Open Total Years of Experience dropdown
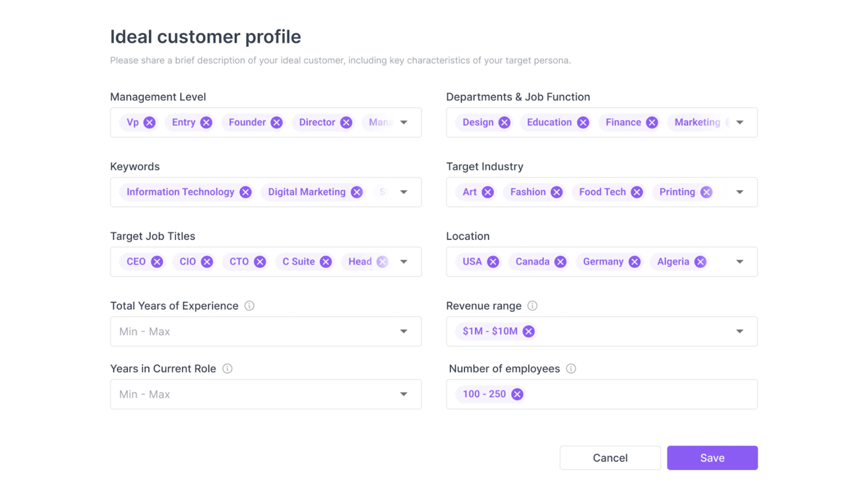The image size is (868, 488). pos(266,331)
